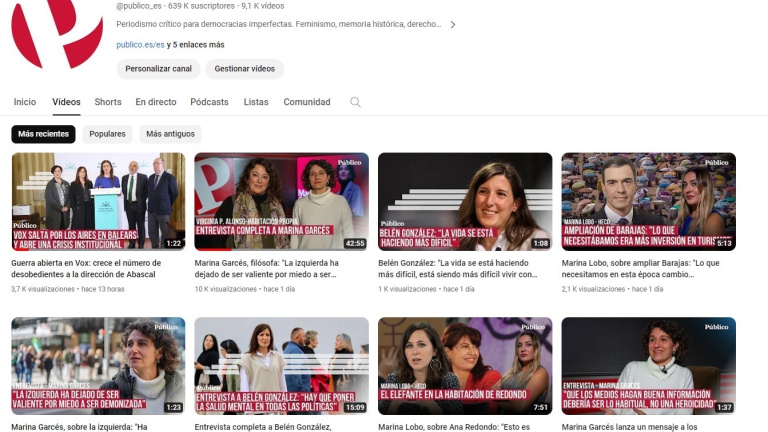Go to the Listas tab

coord(256,102)
